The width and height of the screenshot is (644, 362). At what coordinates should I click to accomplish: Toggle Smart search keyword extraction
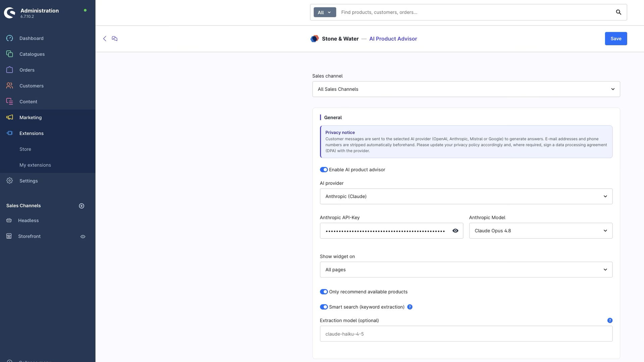(324, 307)
